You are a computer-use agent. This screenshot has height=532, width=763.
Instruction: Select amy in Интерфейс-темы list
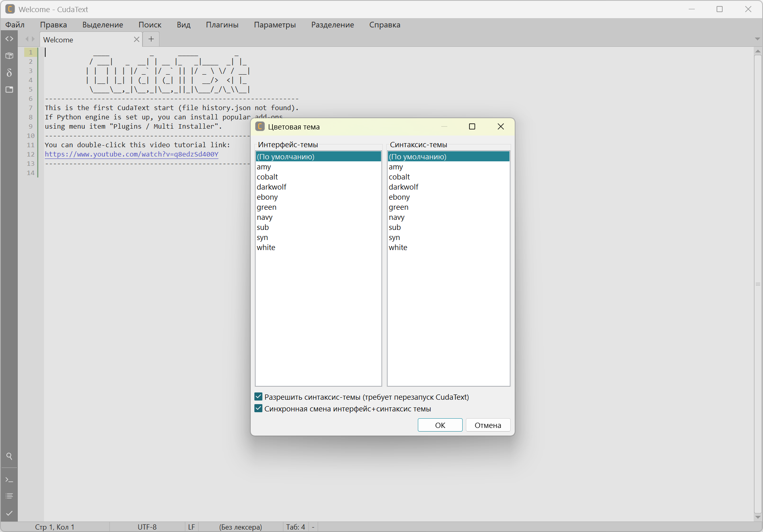click(319, 167)
